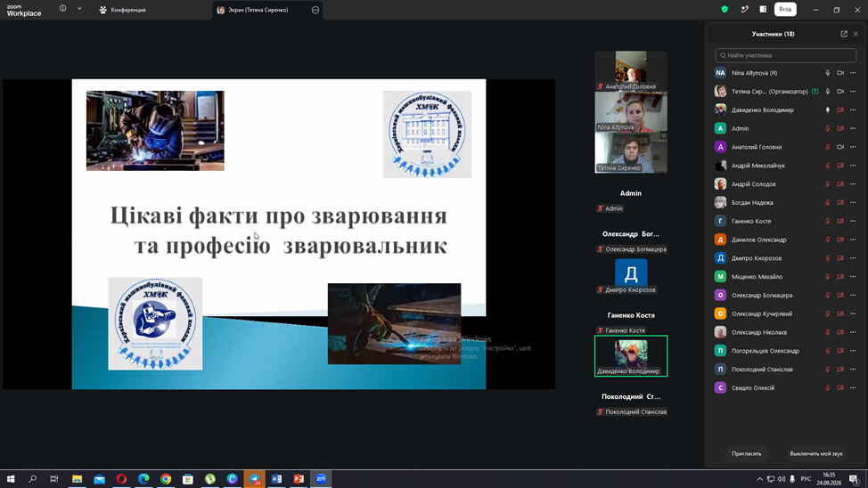Open more options for Анатолий Головня
Screen dimensions: 868x488
click(853, 147)
